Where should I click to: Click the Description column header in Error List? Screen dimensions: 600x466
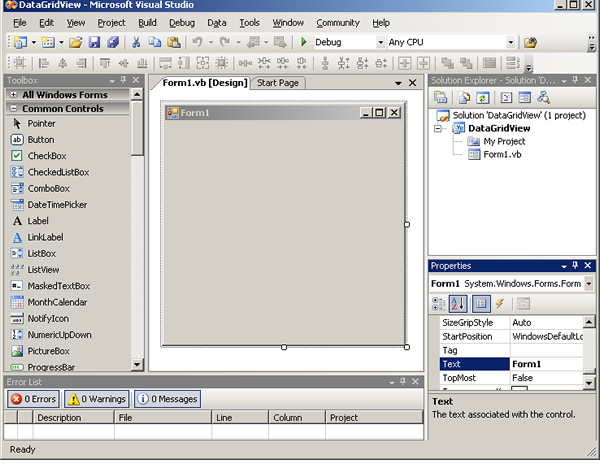pos(73,417)
